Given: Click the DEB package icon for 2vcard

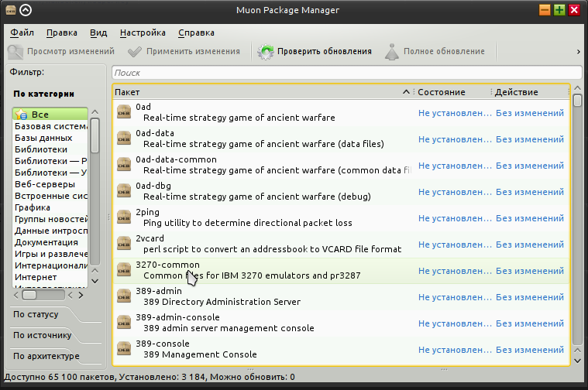Looking at the screenshot, I should [x=124, y=244].
